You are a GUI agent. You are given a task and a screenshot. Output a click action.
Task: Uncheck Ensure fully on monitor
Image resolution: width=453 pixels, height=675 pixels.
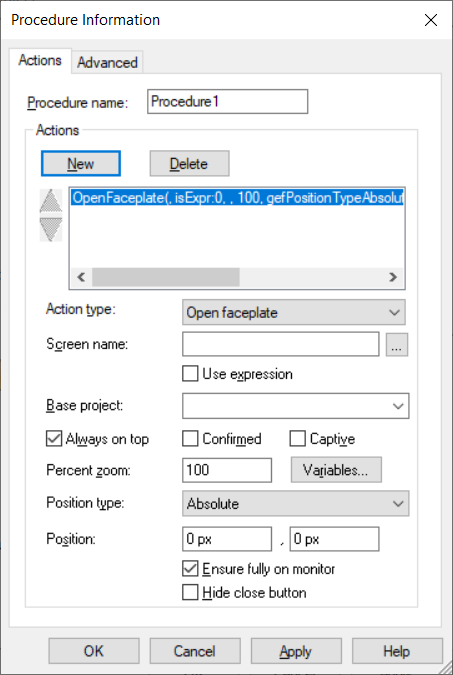[x=190, y=569]
